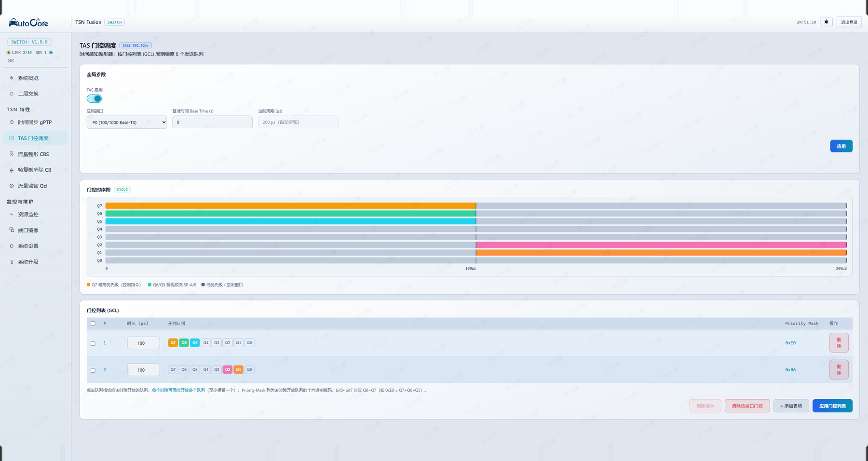
Task: Click the 应用 button in 全局参数
Action: point(841,146)
